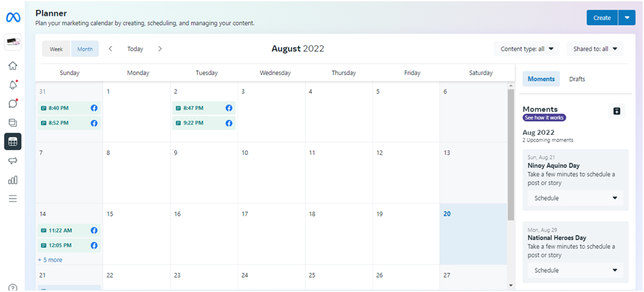This screenshot has width=644, height=292.
Task: Open the Posts and stories icon
Action: coord(12,122)
